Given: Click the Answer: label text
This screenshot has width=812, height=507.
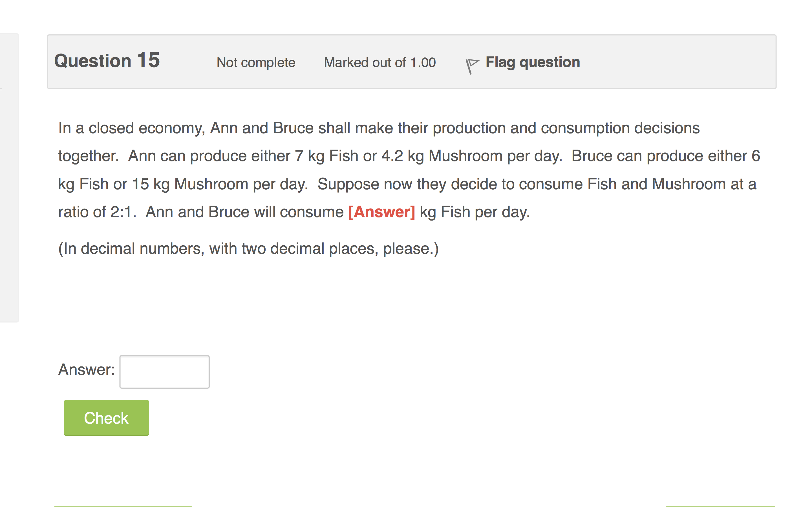Looking at the screenshot, I should pyautogui.click(x=86, y=370).
